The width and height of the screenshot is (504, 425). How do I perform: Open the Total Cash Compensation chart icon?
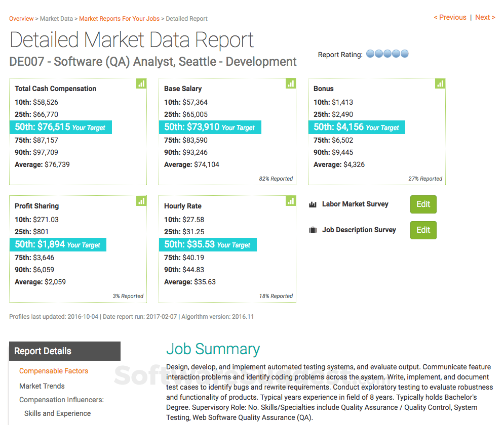pyautogui.click(x=141, y=83)
